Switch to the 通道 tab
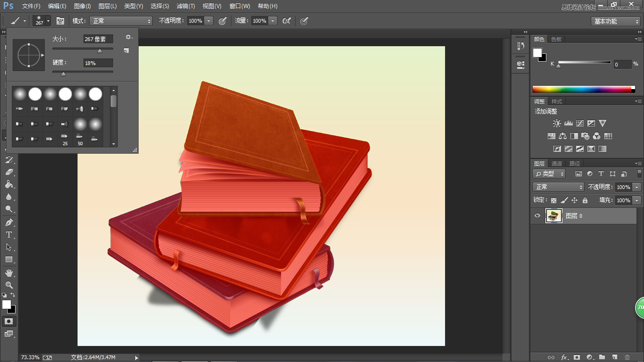 tap(557, 164)
